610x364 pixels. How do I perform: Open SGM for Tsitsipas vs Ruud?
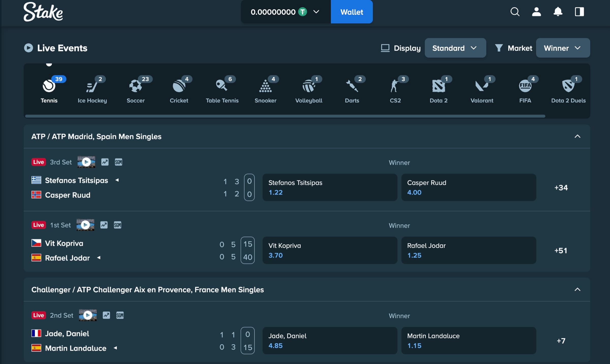click(x=118, y=162)
